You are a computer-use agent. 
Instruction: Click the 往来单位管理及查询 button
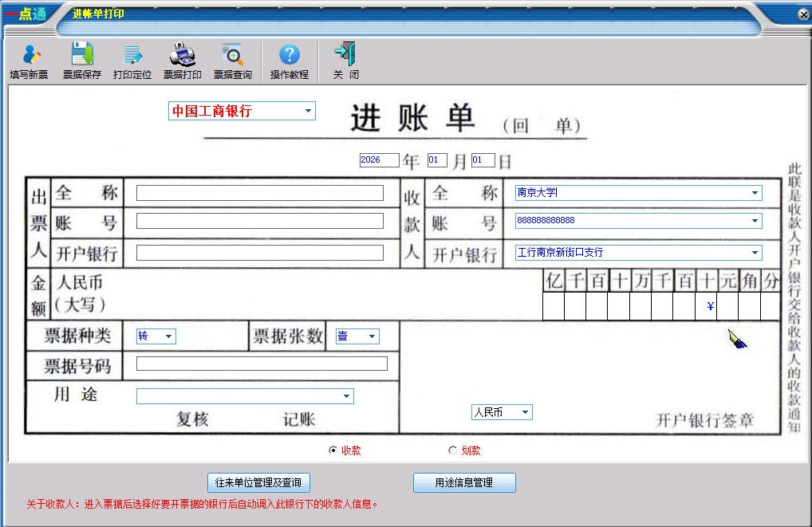point(258,482)
